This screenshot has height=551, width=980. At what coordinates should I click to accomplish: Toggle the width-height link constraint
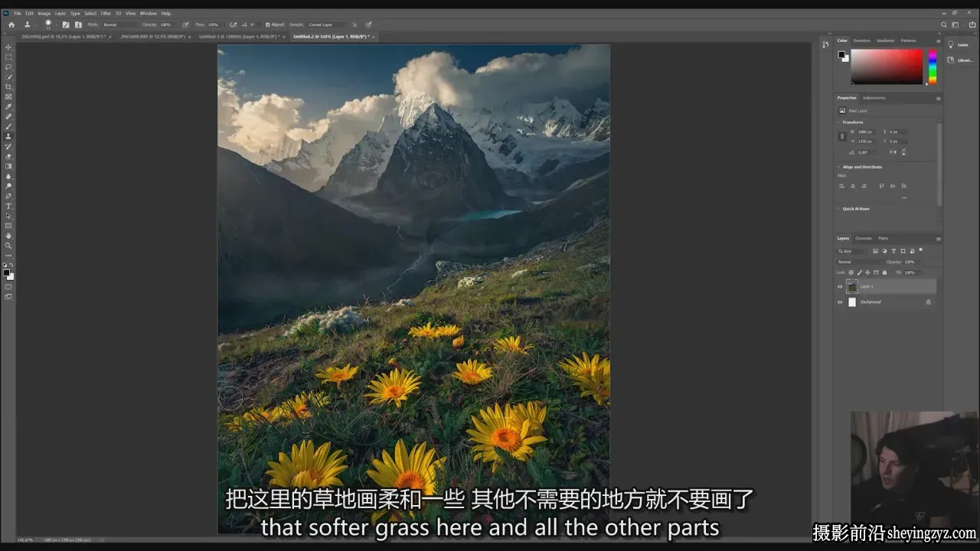point(841,136)
